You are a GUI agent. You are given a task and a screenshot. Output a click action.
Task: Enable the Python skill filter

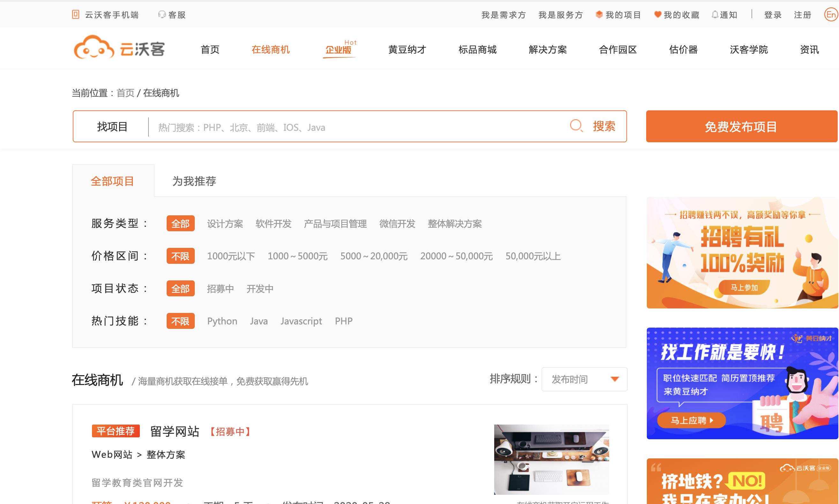222,321
